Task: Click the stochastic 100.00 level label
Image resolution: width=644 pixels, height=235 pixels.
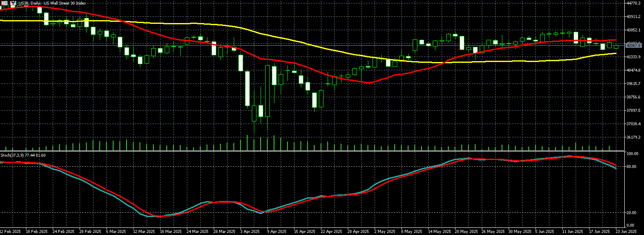Action: (632, 154)
